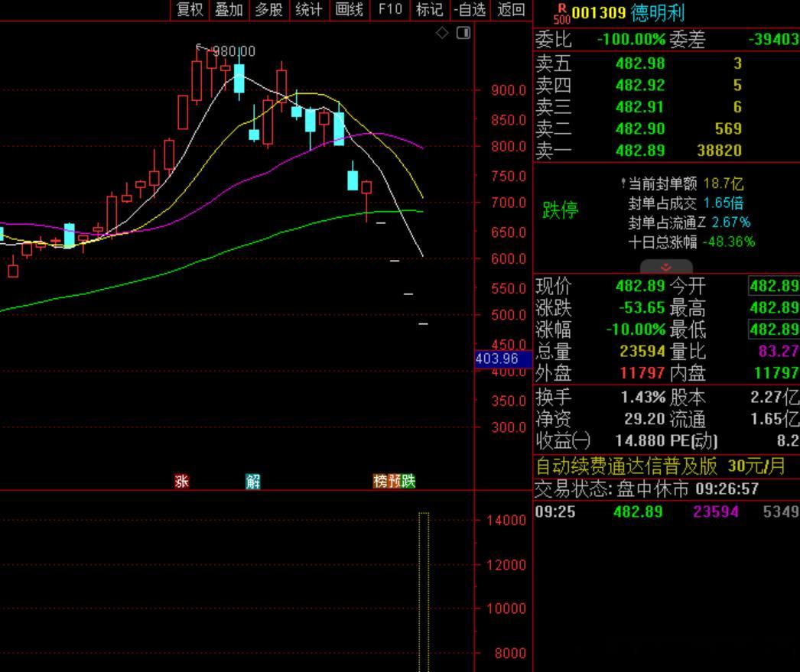The width and height of the screenshot is (800, 672).
Task: Click the 最低 value box 482.89
Action: pos(774,330)
